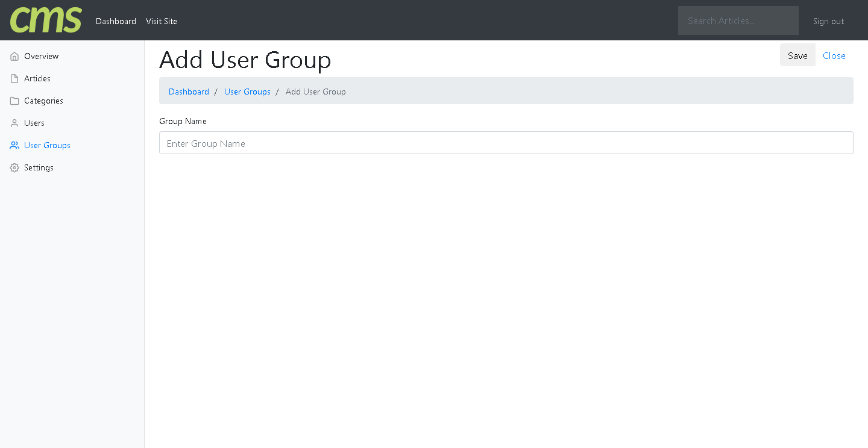The image size is (868, 448).
Task: Click the home icon beside Overview
Action: click(14, 56)
